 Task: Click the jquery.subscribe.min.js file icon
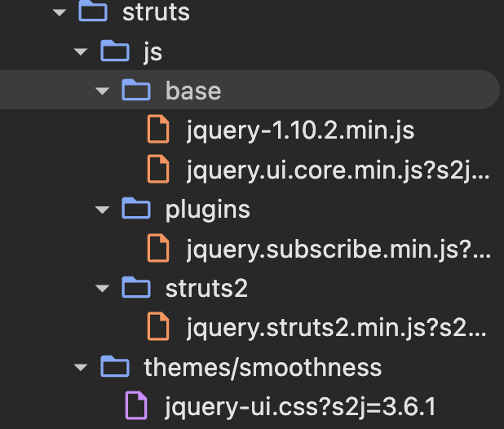tap(158, 248)
